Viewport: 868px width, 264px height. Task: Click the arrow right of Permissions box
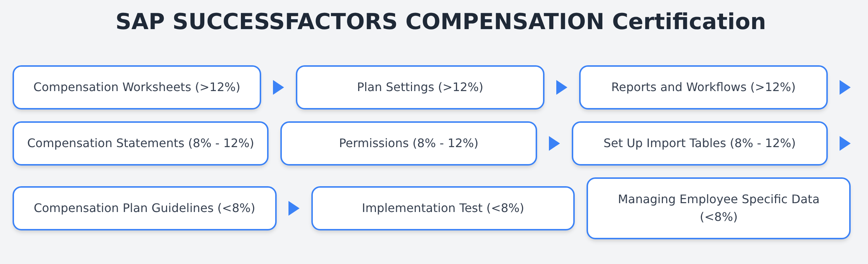click(554, 143)
